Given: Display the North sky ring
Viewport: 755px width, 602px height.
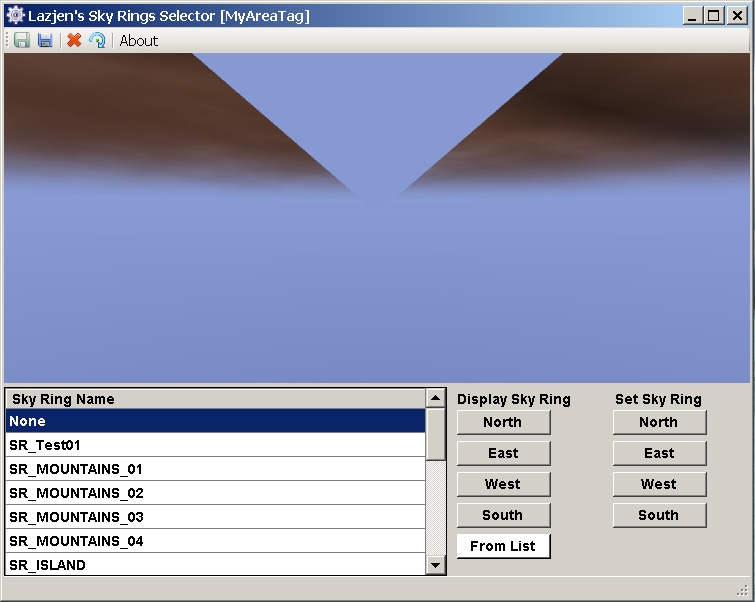Looking at the screenshot, I should click(503, 422).
